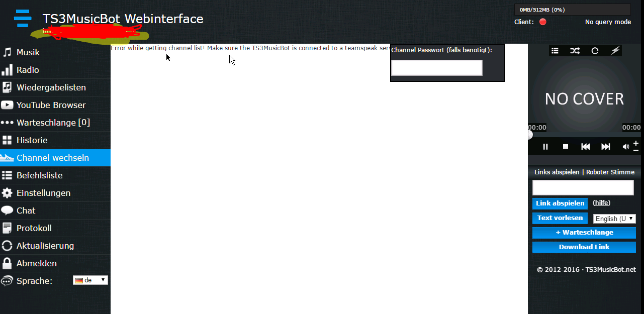
Task: Click the No query mode status text
Action: [608, 22]
